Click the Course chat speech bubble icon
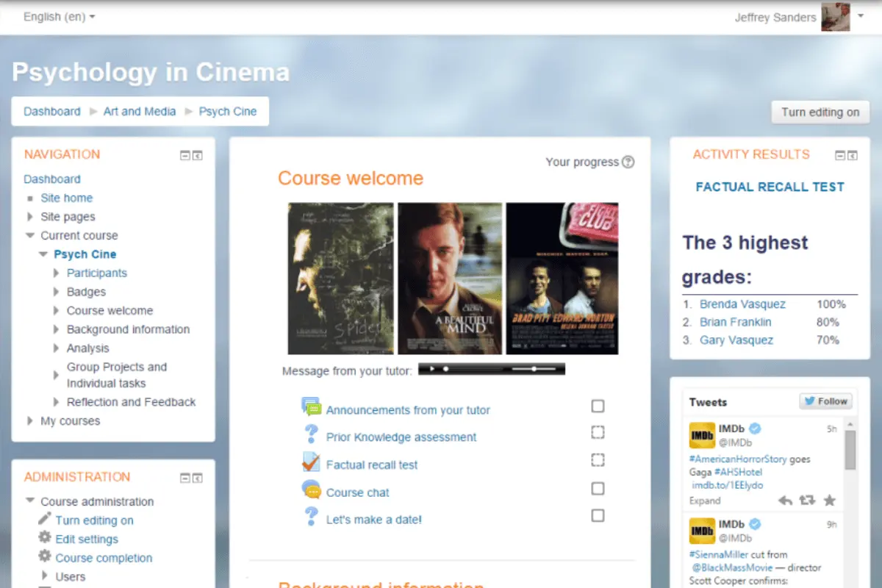The height and width of the screenshot is (588, 882). point(311,490)
